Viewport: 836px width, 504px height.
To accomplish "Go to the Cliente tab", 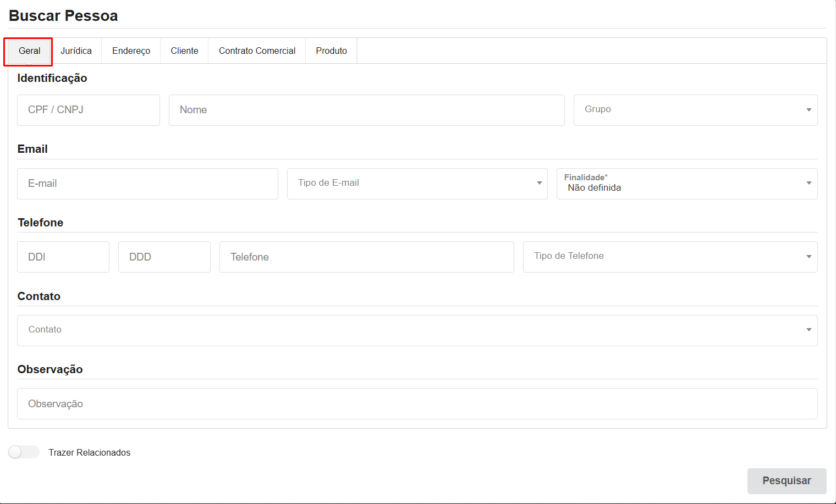I will 184,51.
